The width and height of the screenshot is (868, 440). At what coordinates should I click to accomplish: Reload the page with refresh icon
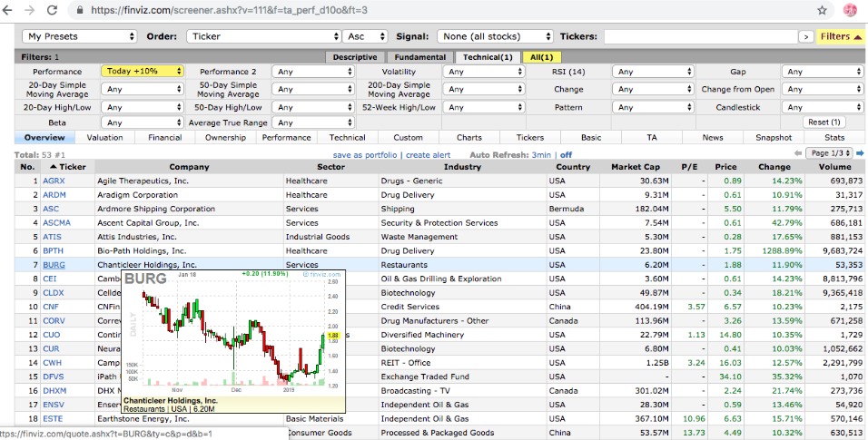(52, 10)
